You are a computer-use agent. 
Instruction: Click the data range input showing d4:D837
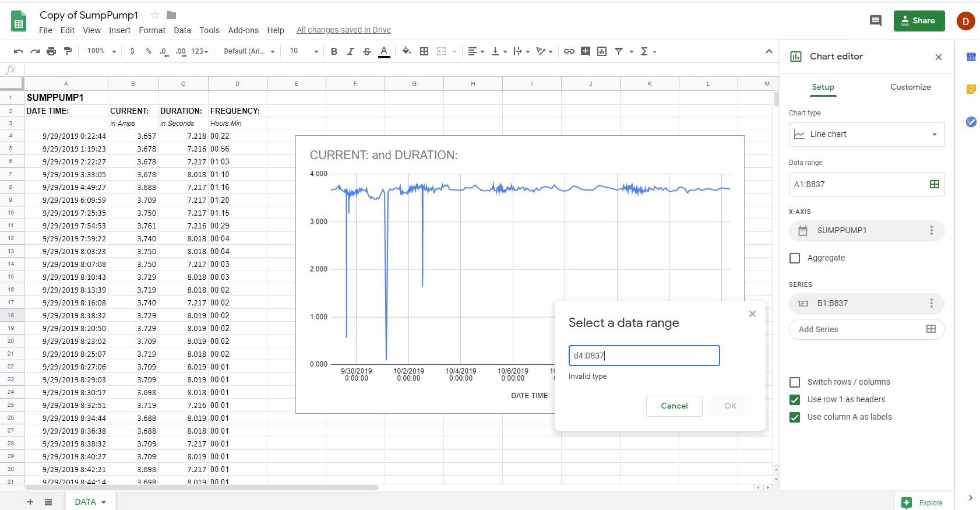(644, 356)
